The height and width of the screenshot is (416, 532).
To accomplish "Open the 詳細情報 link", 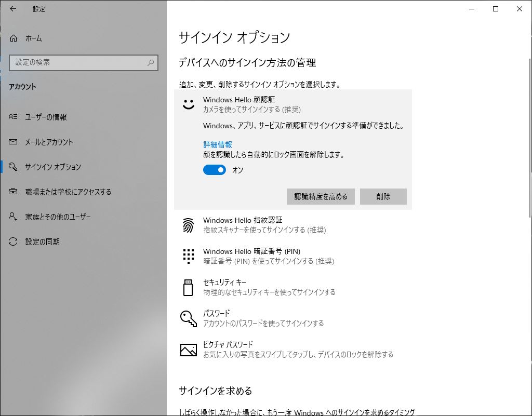I will (218, 145).
